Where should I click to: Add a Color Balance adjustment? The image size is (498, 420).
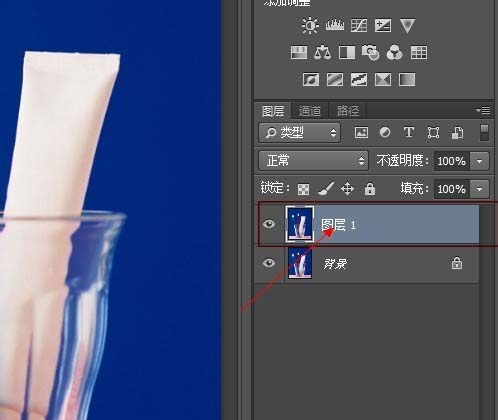322,53
